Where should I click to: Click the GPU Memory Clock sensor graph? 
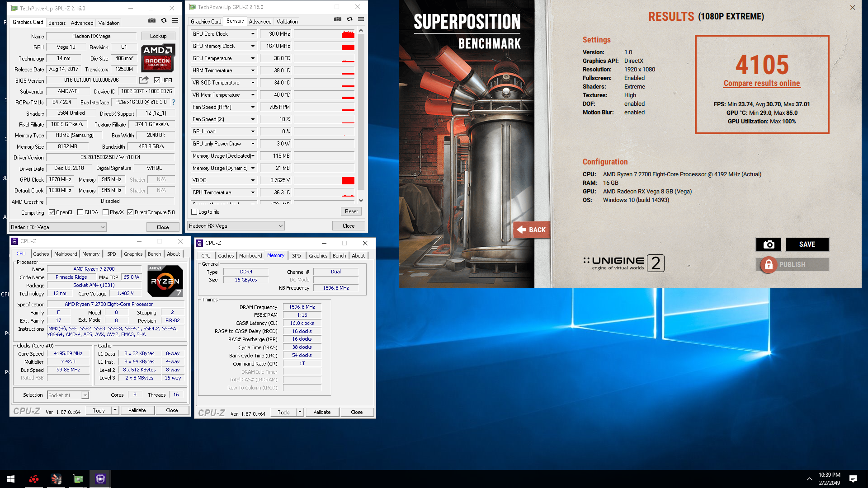pos(324,46)
